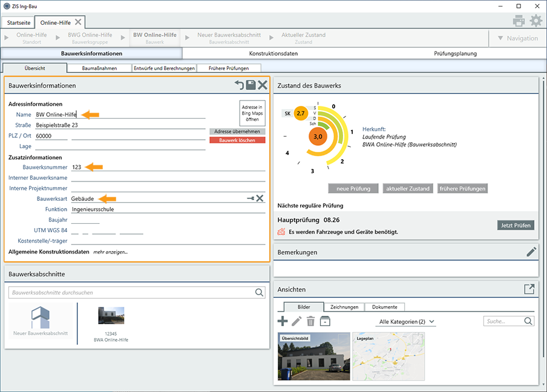Open the print icon in top bar
The width and height of the screenshot is (547, 392).
pyautogui.click(x=519, y=21)
